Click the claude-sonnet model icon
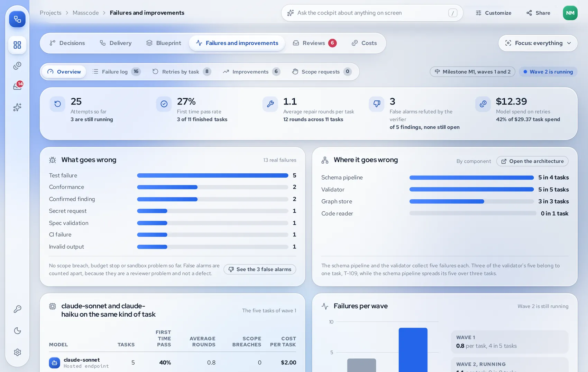The width and height of the screenshot is (588, 372). (x=54, y=363)
